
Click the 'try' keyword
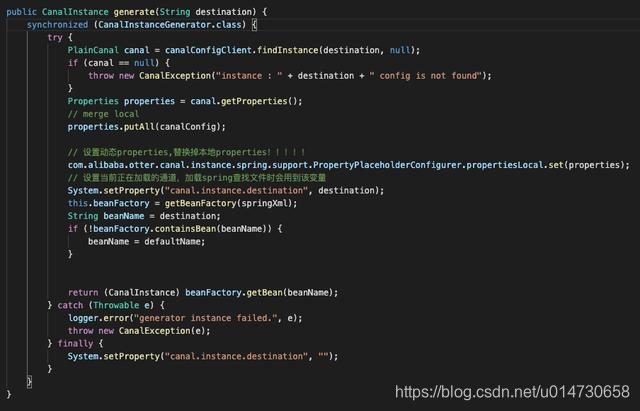[55, 37]
